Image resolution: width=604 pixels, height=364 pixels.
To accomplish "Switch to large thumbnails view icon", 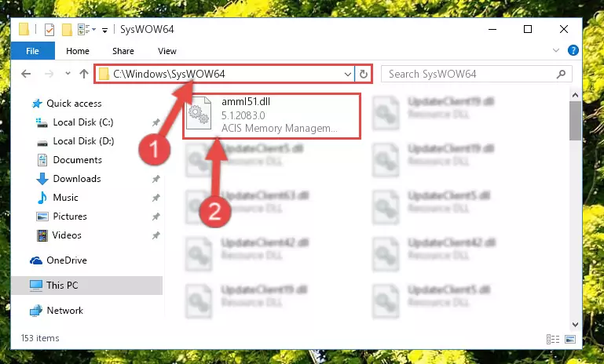I will pos(570,339).
